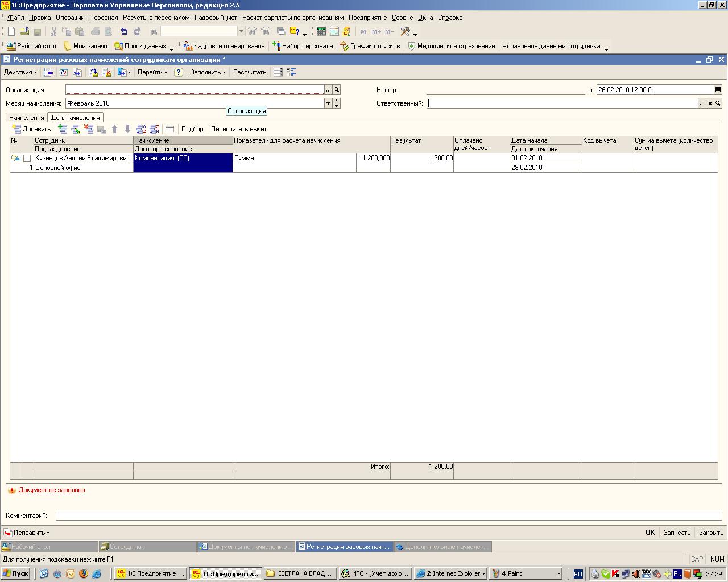728x582 pixels.
Task: Click the delete row icon in table toolbar
Action: click(88, 129)
